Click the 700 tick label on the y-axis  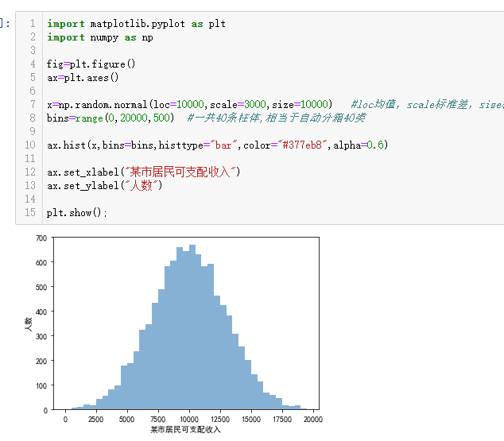(41, 238)
